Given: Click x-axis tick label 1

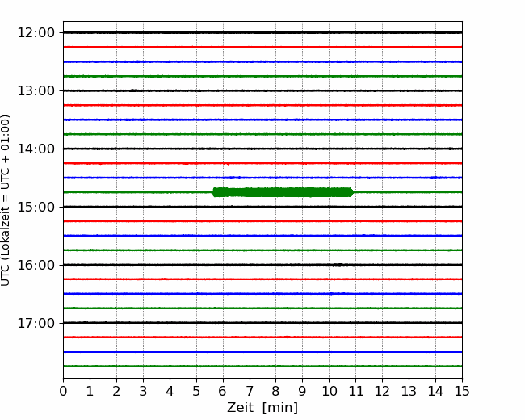Looking at the screenshot, I should 90,391.
